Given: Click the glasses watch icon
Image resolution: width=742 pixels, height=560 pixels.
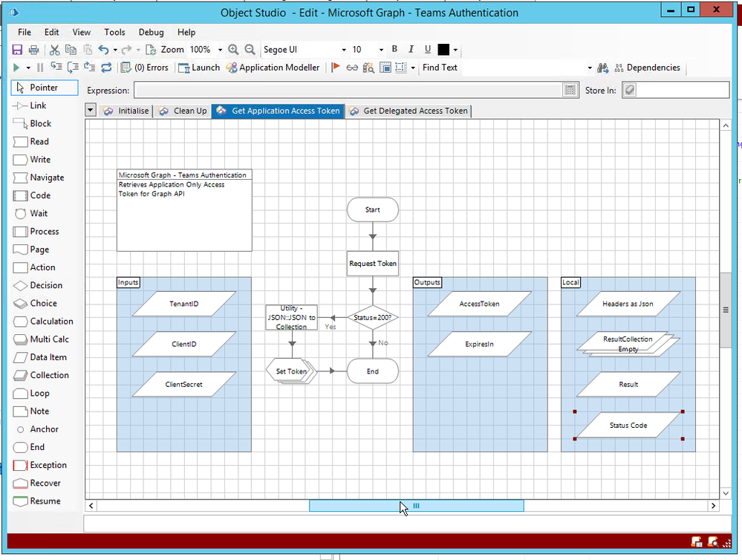Looking at the screenshot, I should (352, 68).
